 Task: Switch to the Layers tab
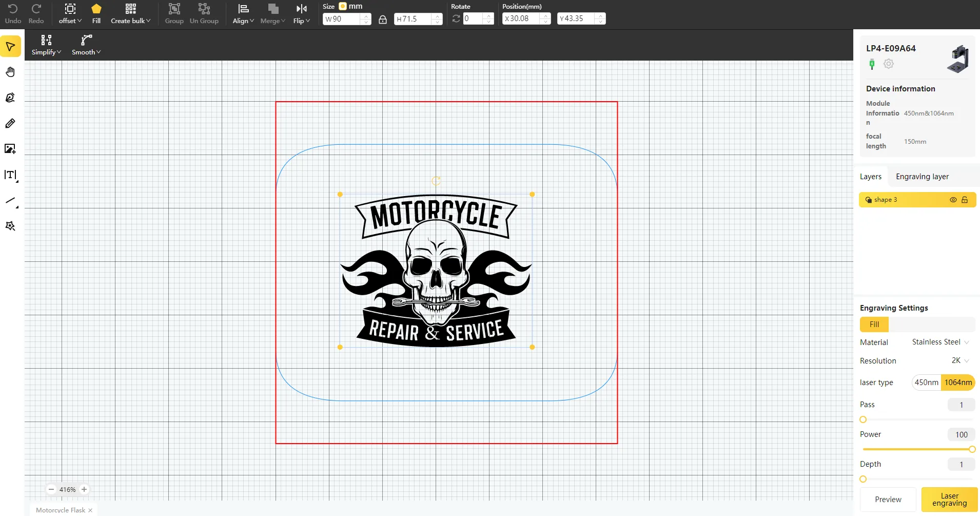click(871, 177)
